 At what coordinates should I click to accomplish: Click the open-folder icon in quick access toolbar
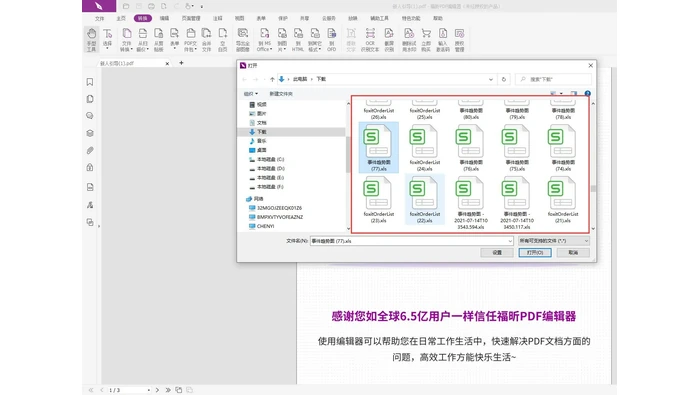(126, 6)
